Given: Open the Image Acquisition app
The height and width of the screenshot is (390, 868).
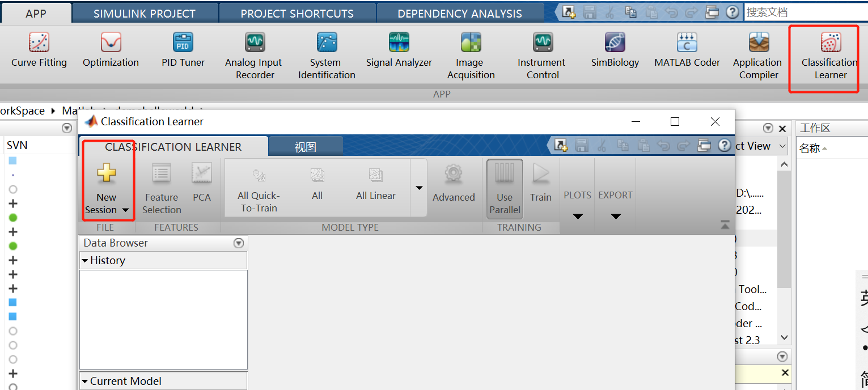Looking at the screenshot, I should tap(471, 55).
